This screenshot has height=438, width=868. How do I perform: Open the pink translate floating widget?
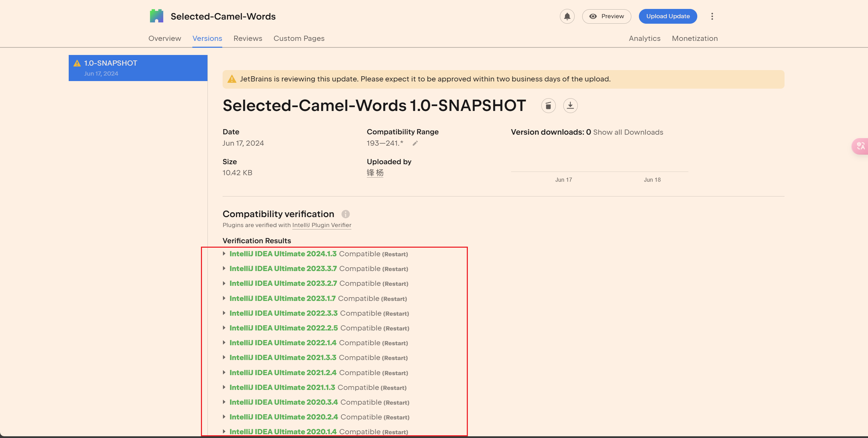tap(860, 146)
